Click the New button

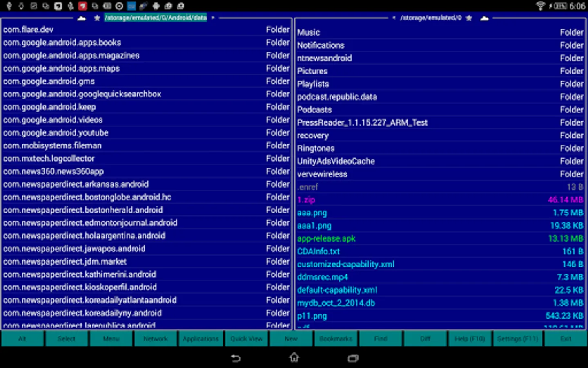tap(291, 339)
